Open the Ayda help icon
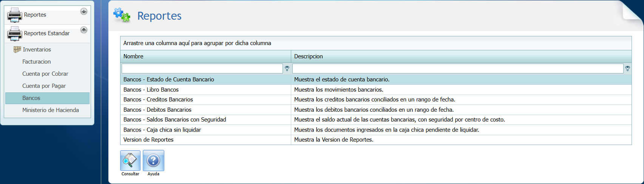Image resolution: width=644 pixels, height=184 pixels. 153,161
